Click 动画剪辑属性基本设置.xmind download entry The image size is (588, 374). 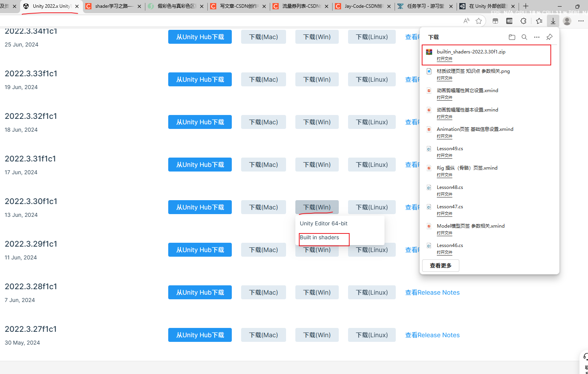point(489,113)
